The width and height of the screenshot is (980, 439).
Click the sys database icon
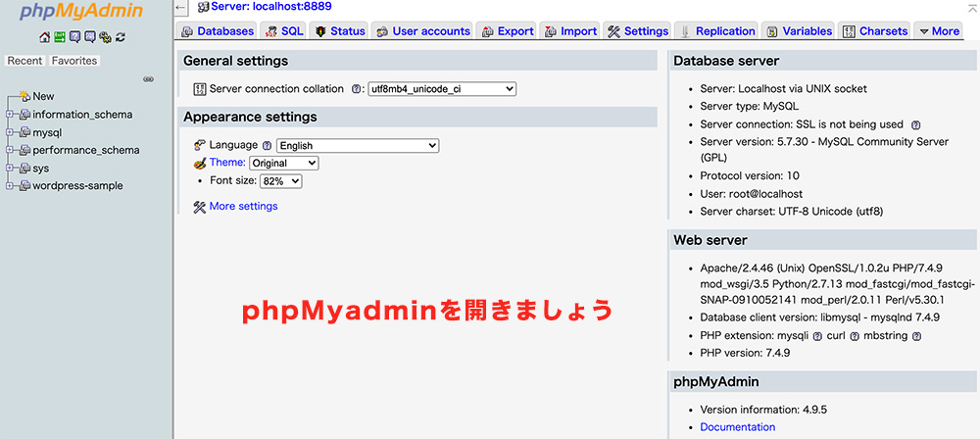24,169
